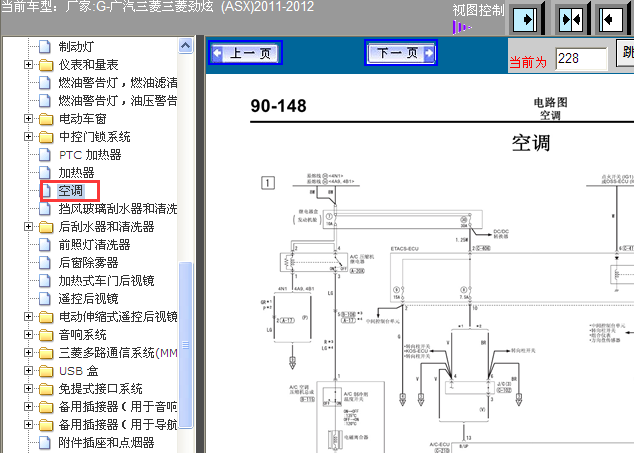Open 挡风玻璃刮水器和清洗 document
The image size is (634, 453).
[x=118, y=209]
